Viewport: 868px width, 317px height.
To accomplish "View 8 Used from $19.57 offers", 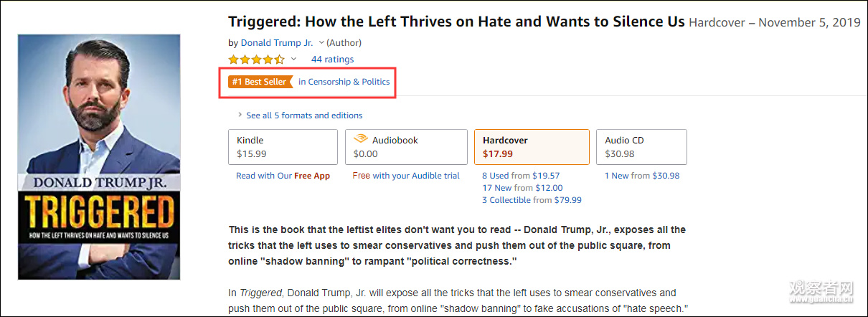I will (x=521, y=176).
